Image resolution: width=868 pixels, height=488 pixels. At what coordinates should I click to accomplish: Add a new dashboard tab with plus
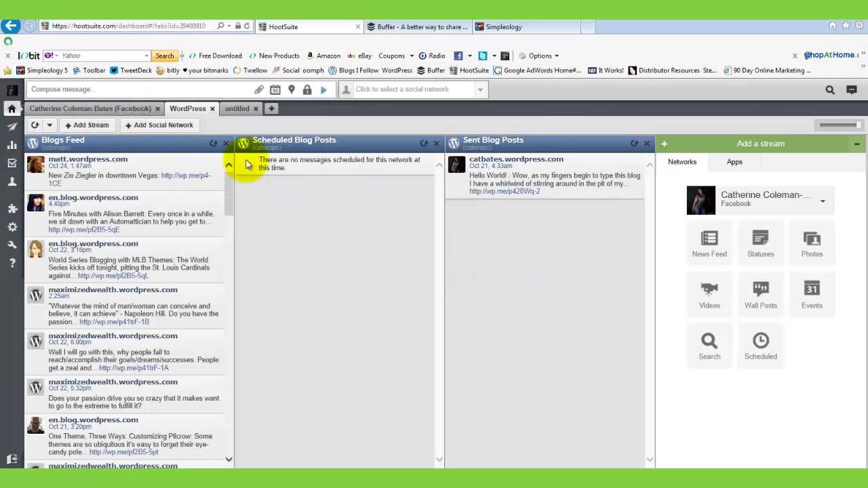[x=271, y=108]
